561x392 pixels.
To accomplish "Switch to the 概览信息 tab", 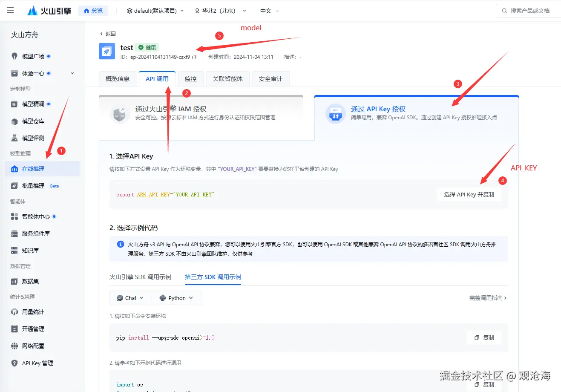I will point(118,79).
